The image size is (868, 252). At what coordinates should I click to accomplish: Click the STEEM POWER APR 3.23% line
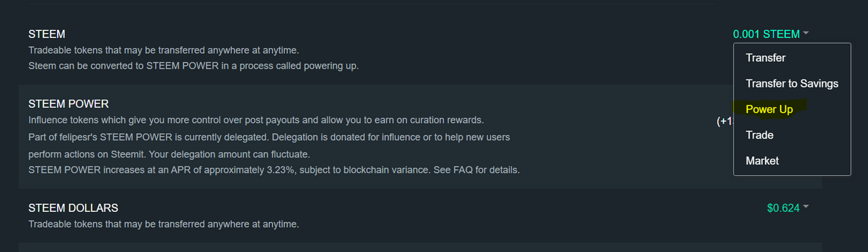274,169
